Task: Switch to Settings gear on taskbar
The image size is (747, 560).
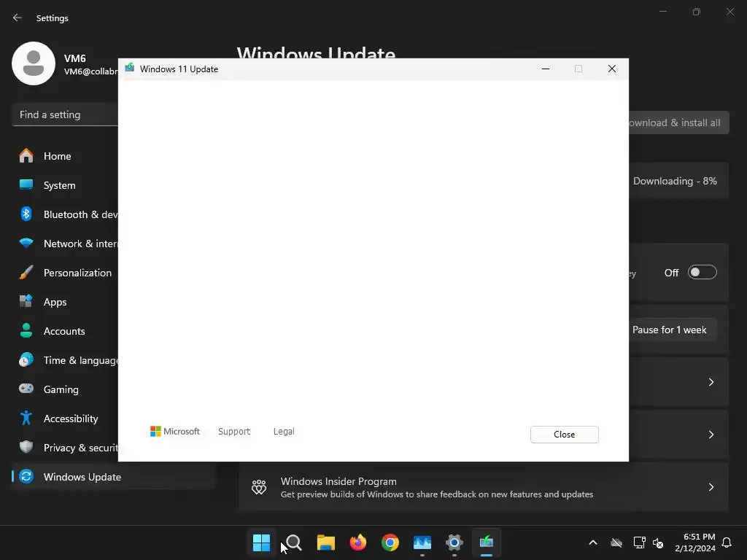Action: [x=454, y=542]
